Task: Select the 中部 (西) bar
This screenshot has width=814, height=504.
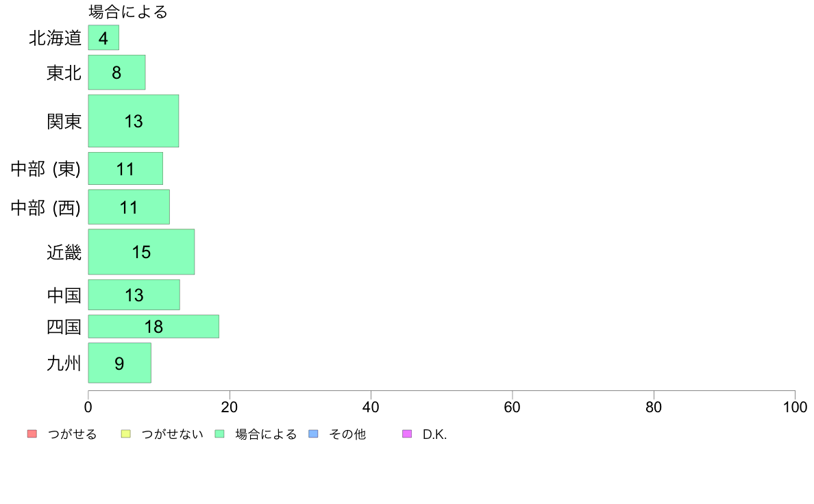Action: (x=129, y=207)
